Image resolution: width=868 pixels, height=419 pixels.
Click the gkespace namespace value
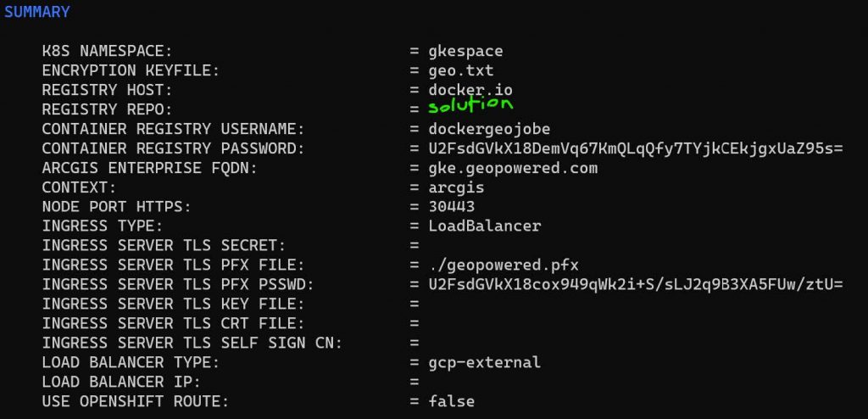pos(465,52)
